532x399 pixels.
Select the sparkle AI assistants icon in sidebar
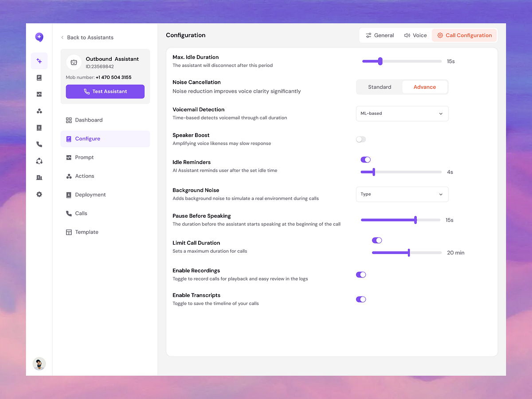39,61
